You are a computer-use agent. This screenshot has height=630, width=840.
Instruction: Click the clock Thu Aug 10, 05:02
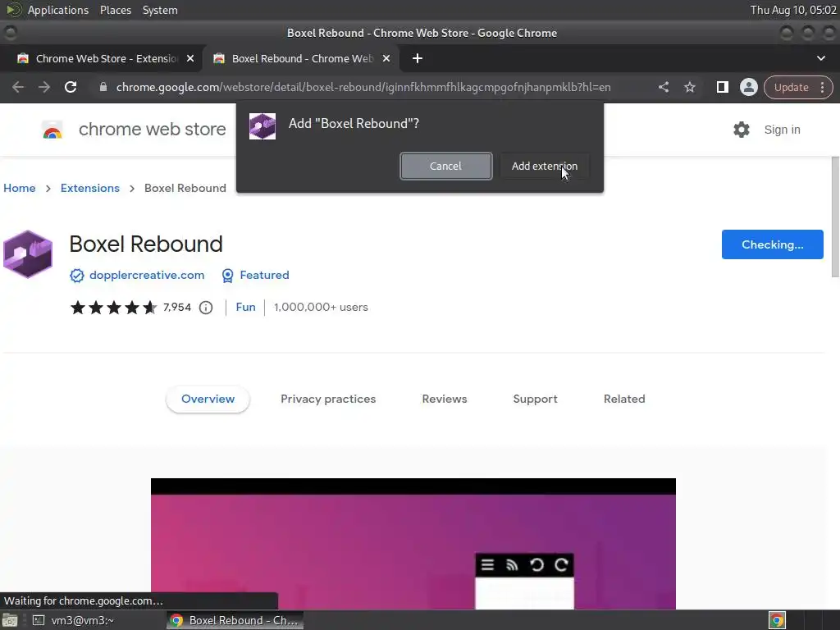[x=793, y=10]
